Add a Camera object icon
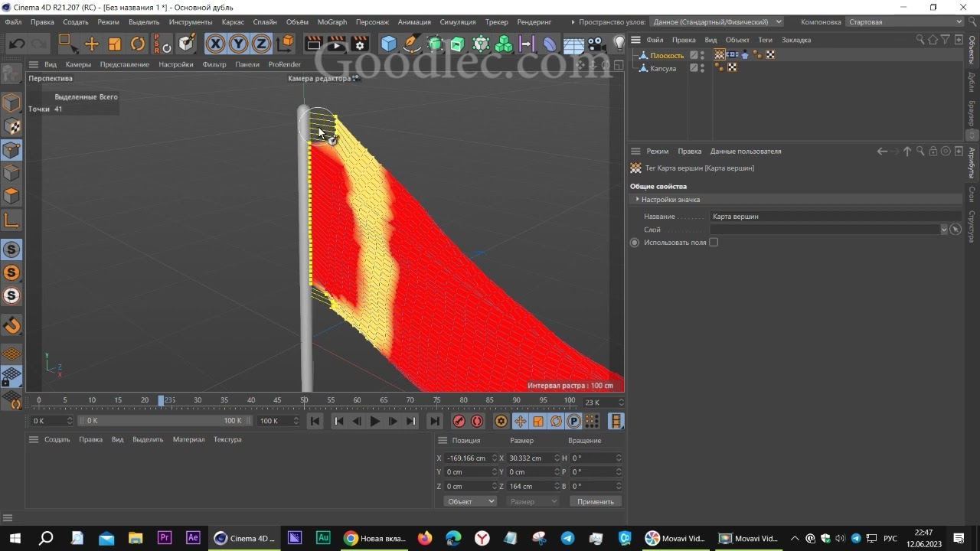The image size is (980, 551). 596,44
